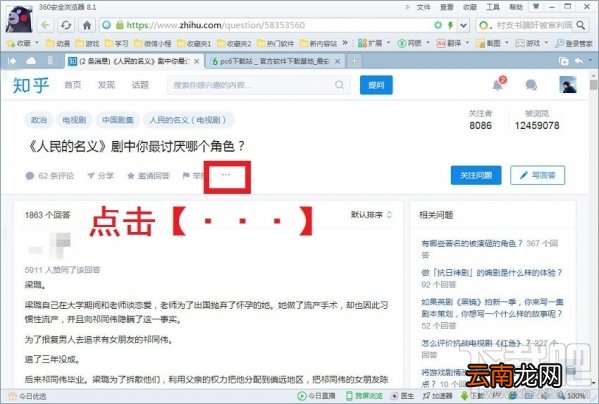The height and width of the screenshot is (404, 599).
Task: Click the 翻译 translate toolbar icon
Action: pos(449,43)
